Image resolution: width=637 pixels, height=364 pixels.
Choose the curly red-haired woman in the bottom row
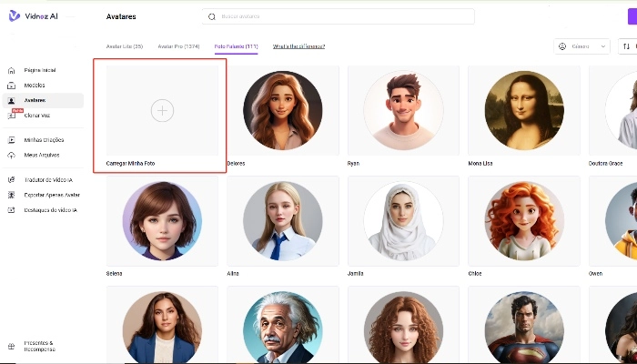[x=403, y=325]
